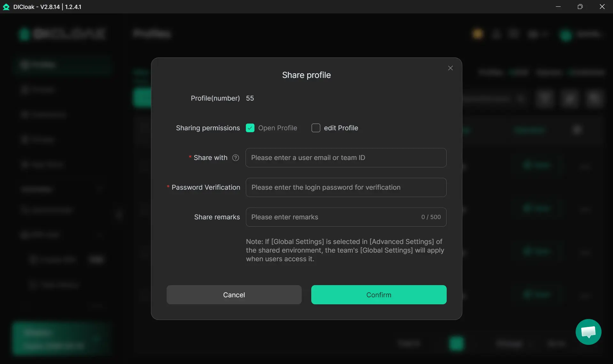Image resolution: width=613 pixels, height=364 pixels.
Task: Click the "edit Profile" permission label
Action: click(x=341, y=128)
